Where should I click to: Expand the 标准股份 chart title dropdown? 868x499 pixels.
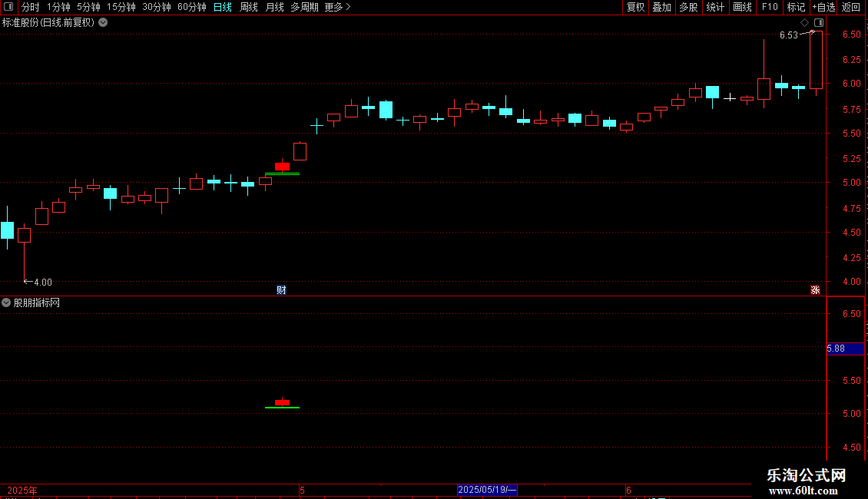click(103, 23)
